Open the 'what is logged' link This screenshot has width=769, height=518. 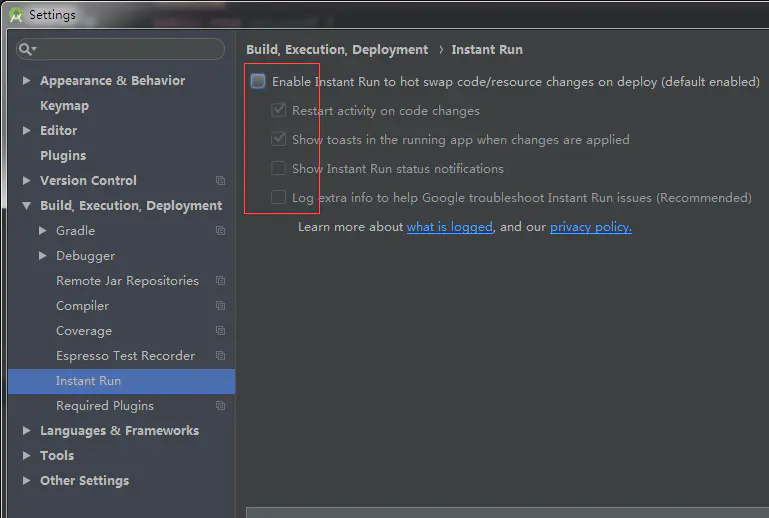point(450,227)
